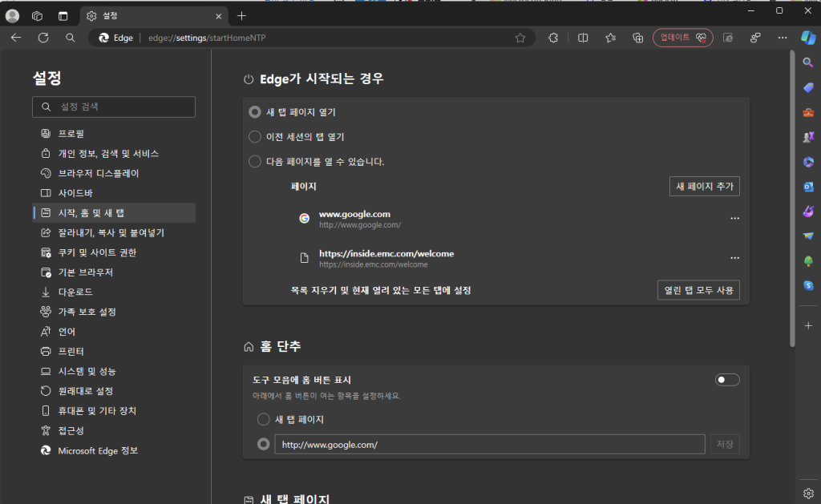Toggle the split screen icon
Image resolution: width=821 pixels, height=504 pixels.
click(583, 38)
